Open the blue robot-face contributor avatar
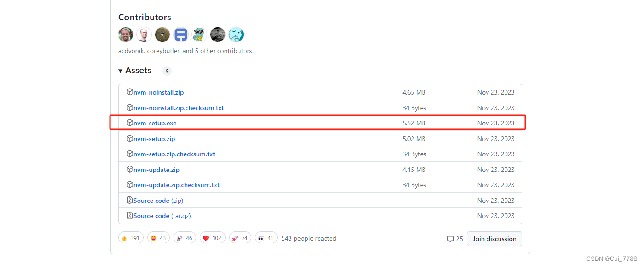The height and width of the screenshot is (266, 644). pyautogui.click(x=181, y=35)
